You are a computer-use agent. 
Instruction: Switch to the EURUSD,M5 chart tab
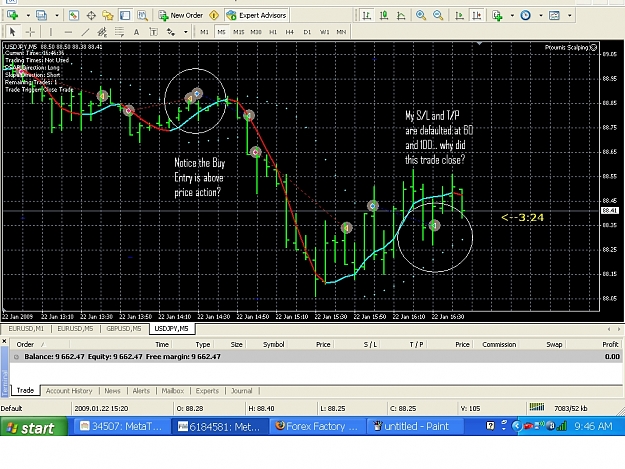[75, 329]
